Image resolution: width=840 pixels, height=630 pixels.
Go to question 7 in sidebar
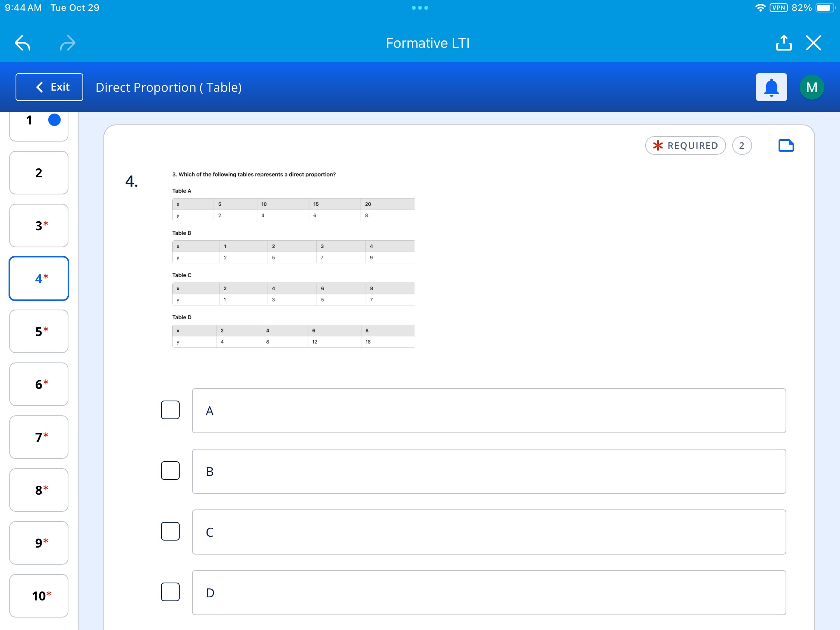[x=39, y=437]
